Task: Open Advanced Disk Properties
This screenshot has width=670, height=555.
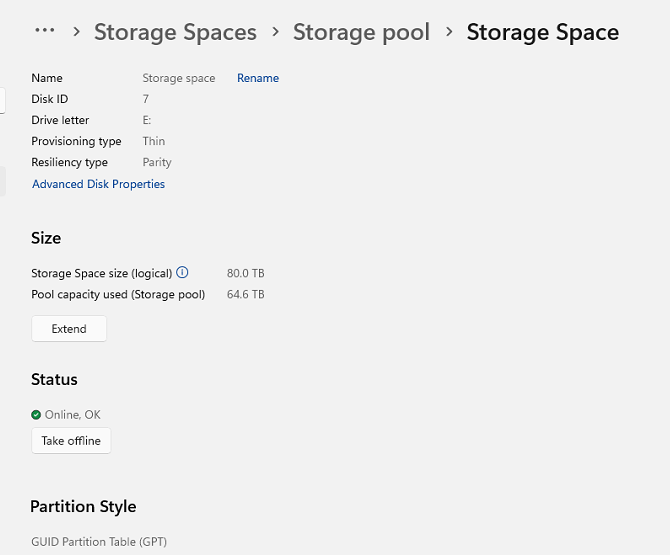Action: [x=98, y=184]
